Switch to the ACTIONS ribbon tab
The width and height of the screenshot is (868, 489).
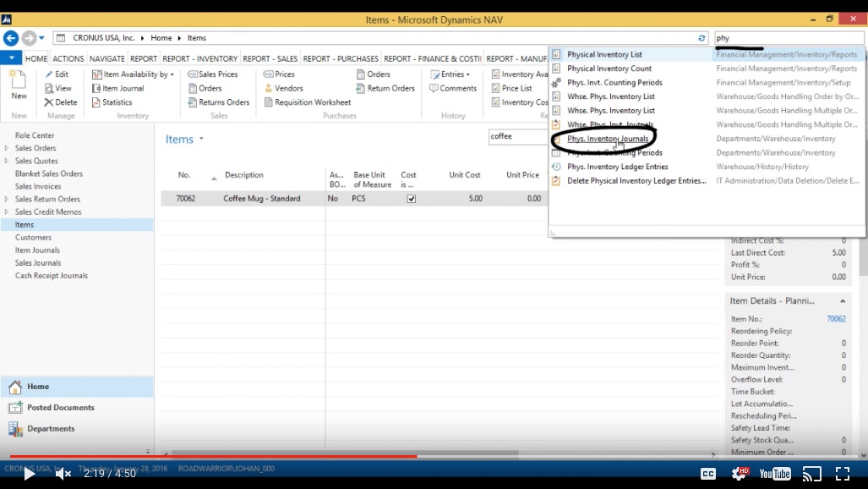click(68, 58)
